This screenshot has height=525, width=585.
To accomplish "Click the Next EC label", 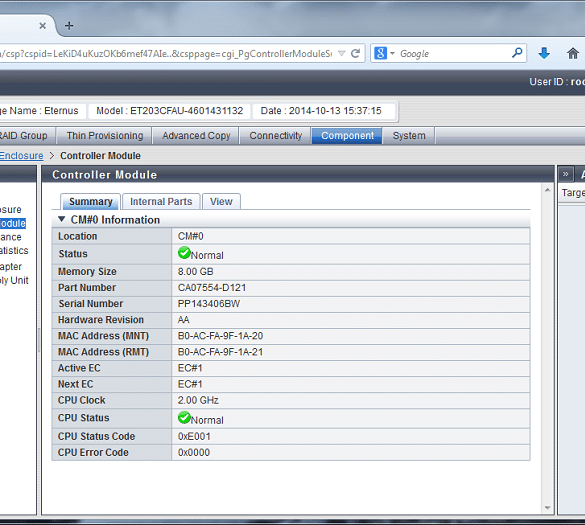I will (75, 384).
